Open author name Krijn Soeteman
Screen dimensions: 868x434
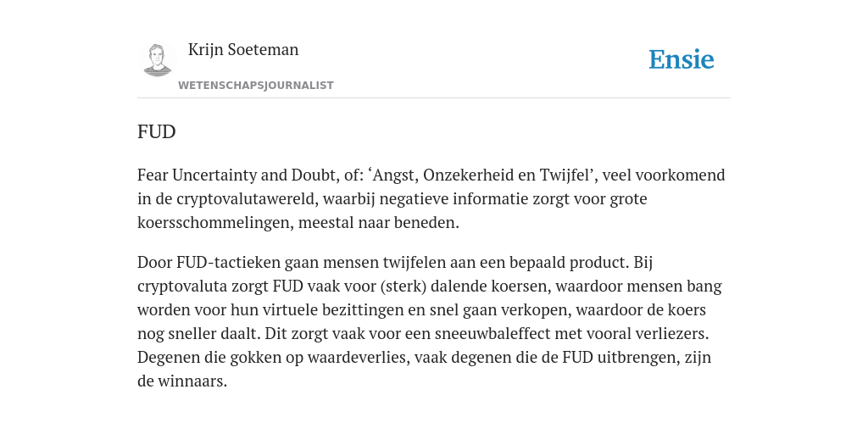[243, 50]
